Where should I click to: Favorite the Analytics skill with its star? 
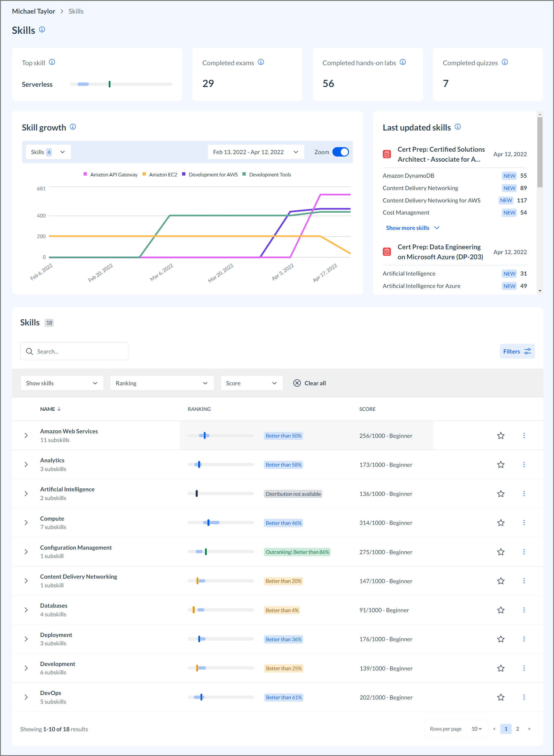[501, 464]
